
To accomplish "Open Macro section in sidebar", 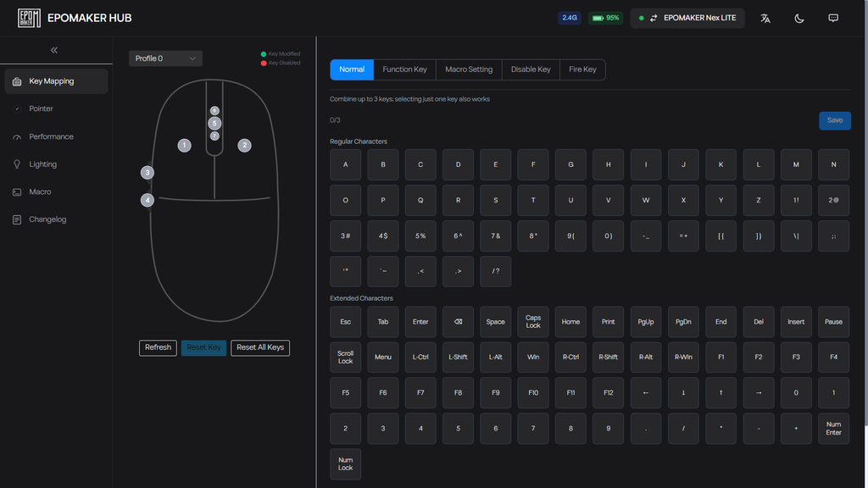I will 56,192.
